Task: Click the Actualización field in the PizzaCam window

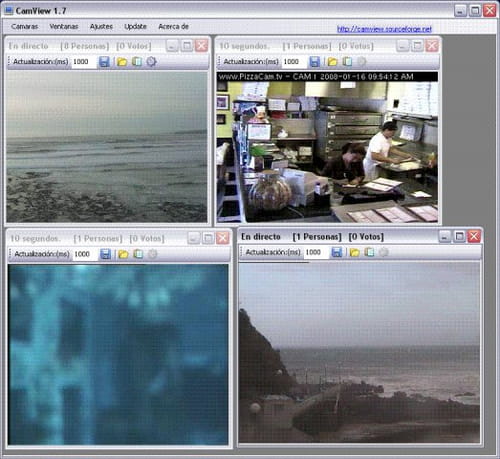Action: [294, 62]
